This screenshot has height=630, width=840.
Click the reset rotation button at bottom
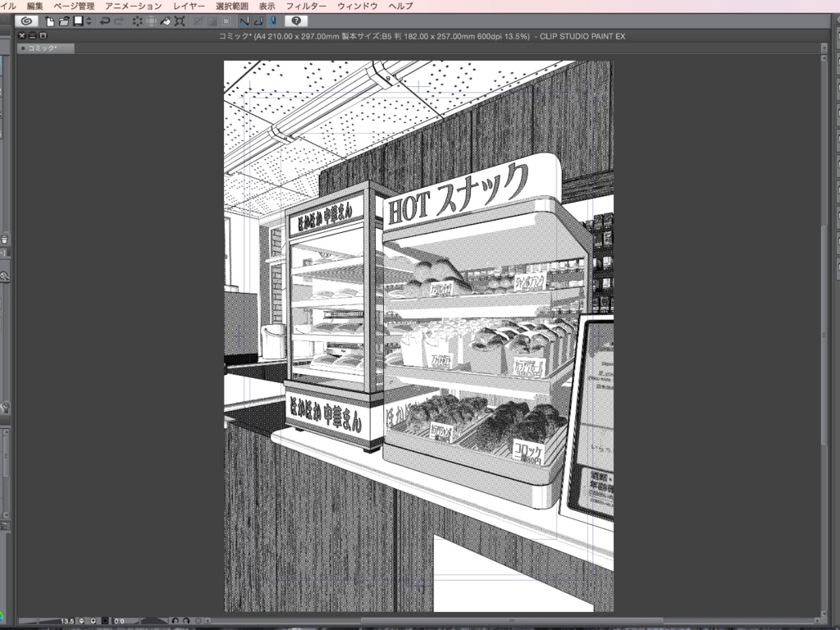pyautogui.click(x=197, y=621)
